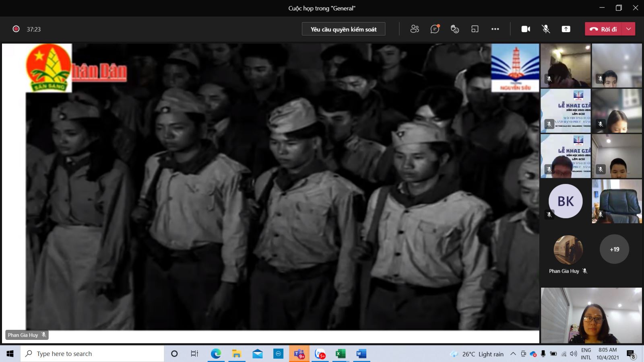Open the +19 more participants bubble
This screenshot has width=644, height=362.
[x=614, y=249]
